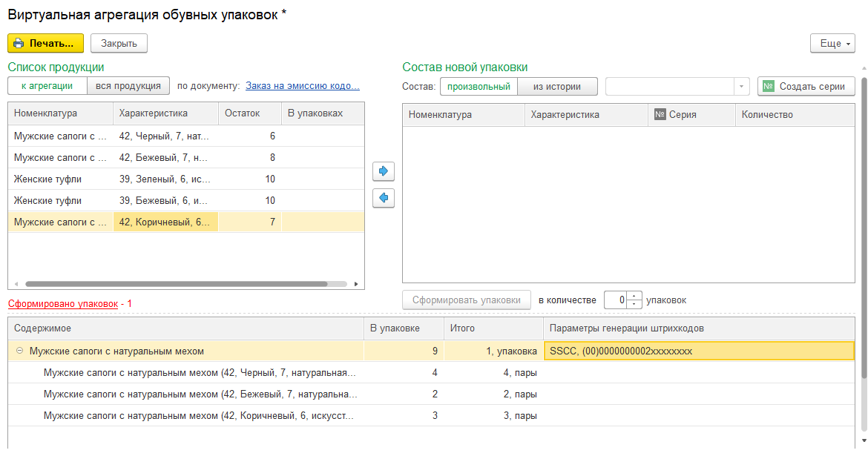Viewport: 868px width, 456px height.
Task: Click the grayed-out Сформировать упаковки button
Action: (466, 300)
